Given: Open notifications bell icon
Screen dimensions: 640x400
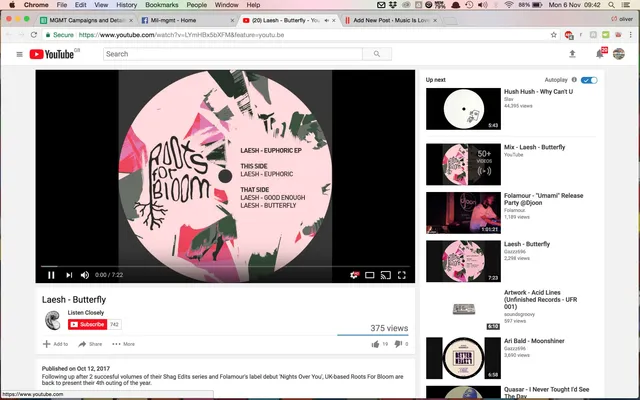Looking at the screenshot, I should pyautogui.click(x=600, y=54).
